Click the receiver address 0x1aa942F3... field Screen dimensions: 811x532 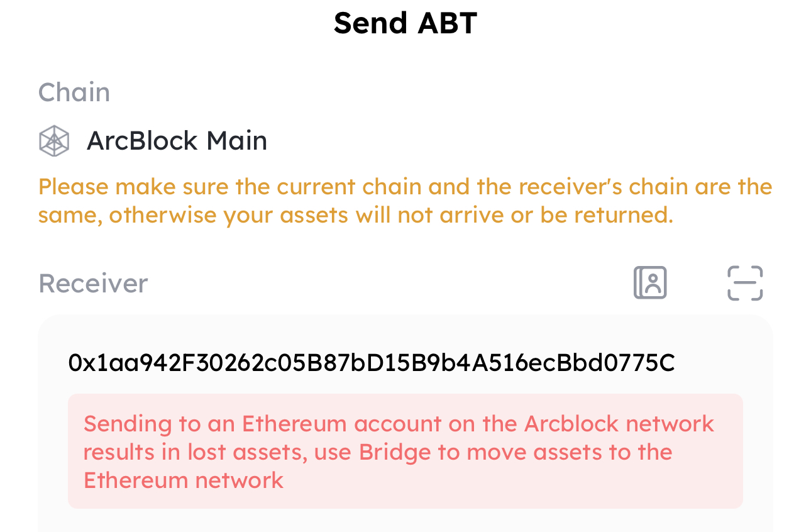point(371,363)
